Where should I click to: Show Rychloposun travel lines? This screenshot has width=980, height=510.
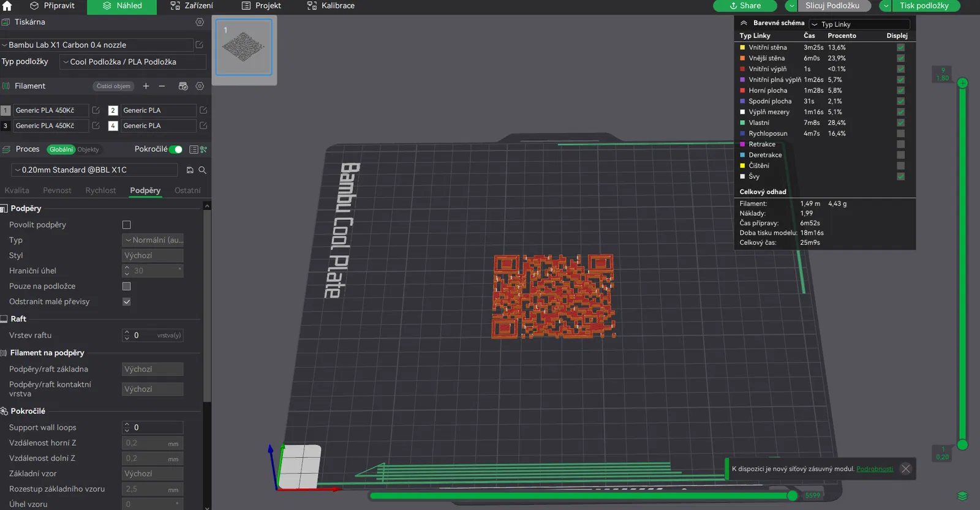[900, 133]
